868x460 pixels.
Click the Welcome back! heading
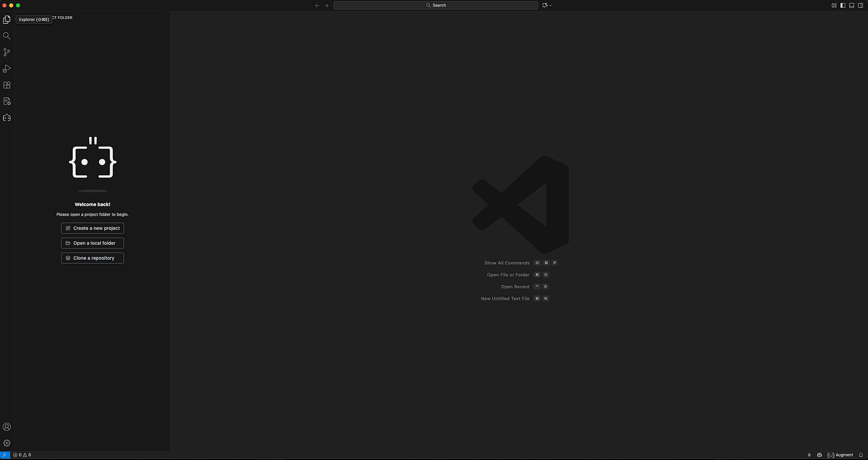pos(92,204)
